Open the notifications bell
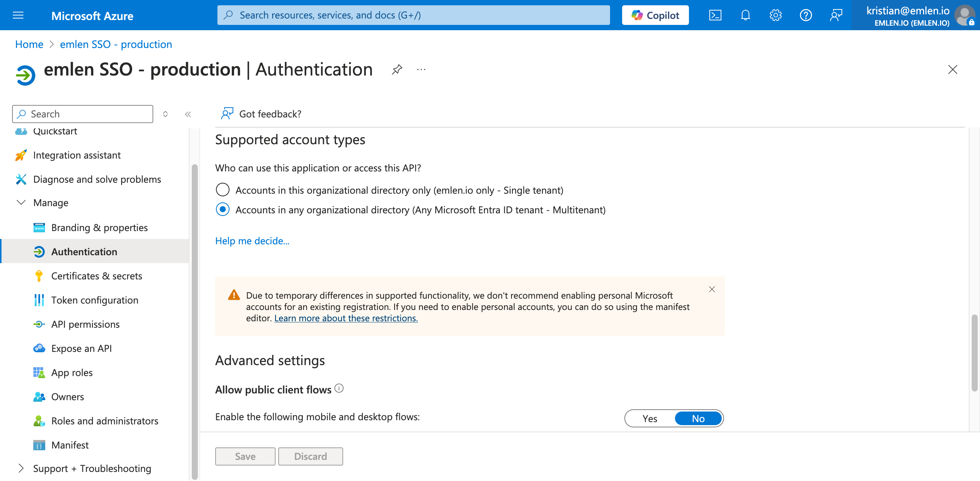 745,15
